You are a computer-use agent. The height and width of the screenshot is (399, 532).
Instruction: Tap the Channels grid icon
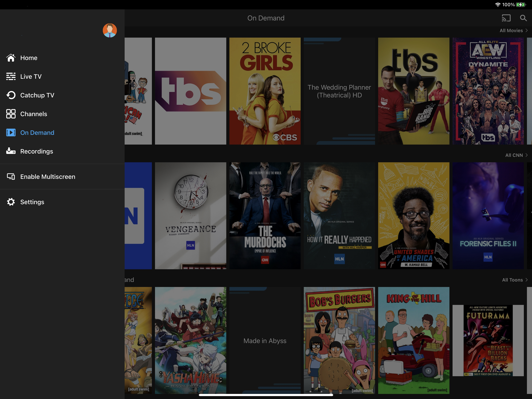coord(11,114)
